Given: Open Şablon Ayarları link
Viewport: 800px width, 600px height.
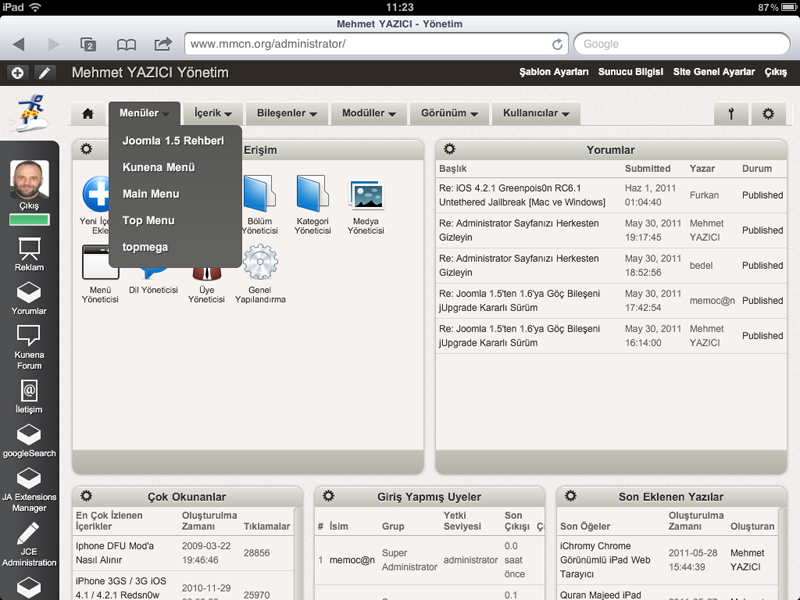Looking at the screenshot, I should coord(554,72).
